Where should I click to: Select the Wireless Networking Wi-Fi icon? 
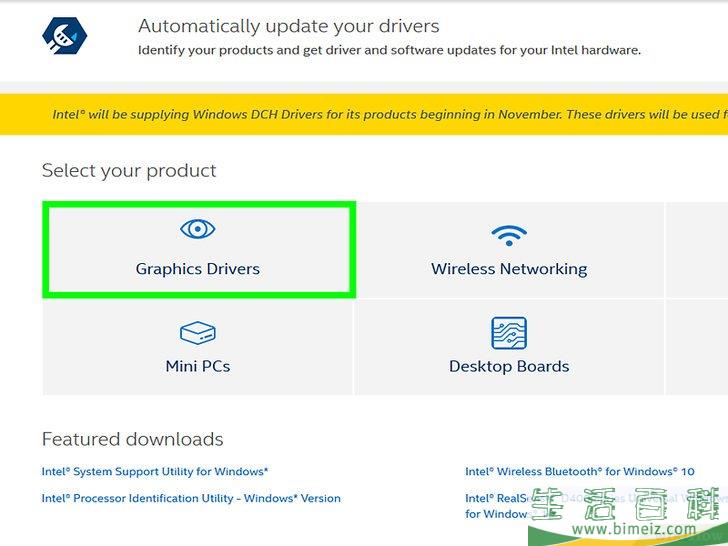(x=509, y=235)
